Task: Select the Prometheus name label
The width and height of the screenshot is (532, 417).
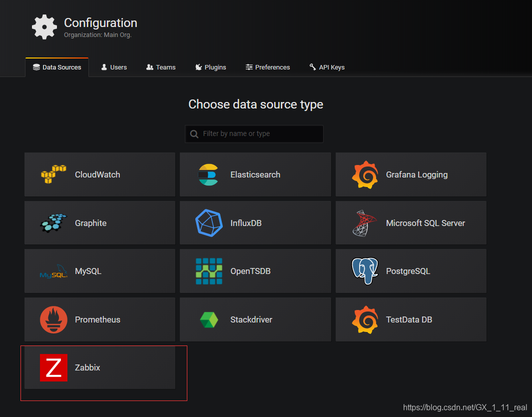Action: coord(97,319)
